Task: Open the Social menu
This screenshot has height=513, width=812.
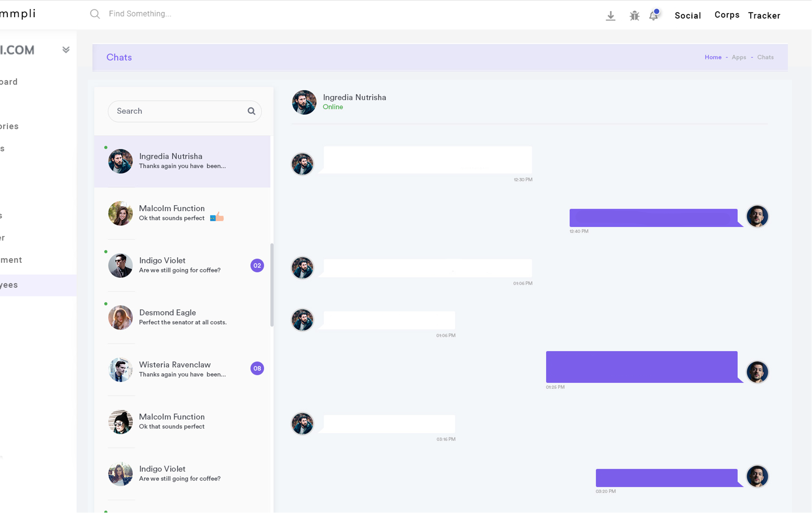Action: [x=688, y=16]
